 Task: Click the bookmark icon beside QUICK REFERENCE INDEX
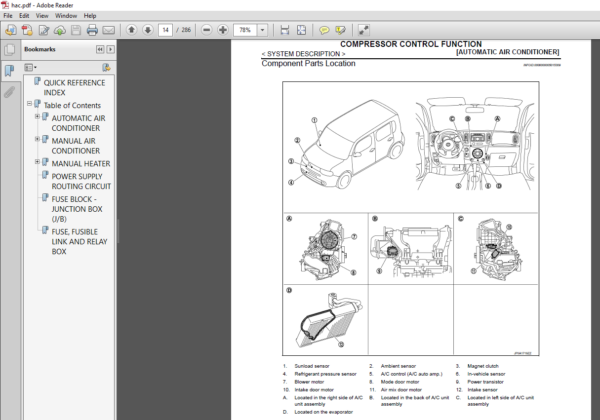(x=37, y=81)
